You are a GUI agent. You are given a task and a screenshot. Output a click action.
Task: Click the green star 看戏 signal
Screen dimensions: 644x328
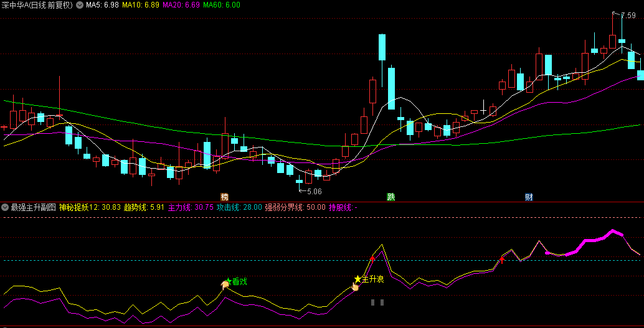[229, 281]
